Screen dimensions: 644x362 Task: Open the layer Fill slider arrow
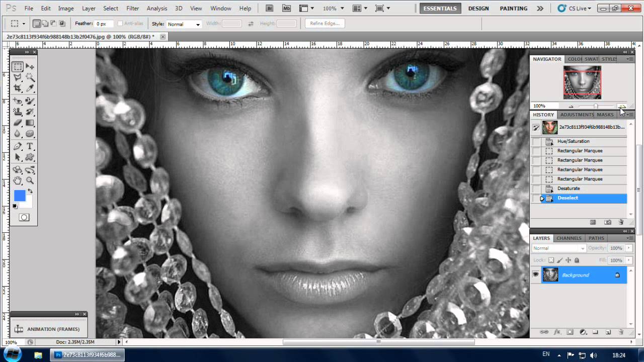click(628, 260)
